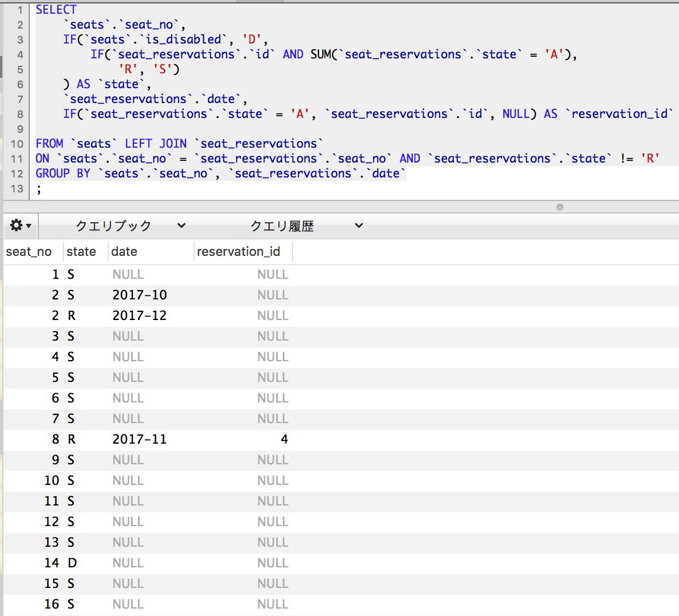Click the 2017-10 date cell

(x=140, y=295)
